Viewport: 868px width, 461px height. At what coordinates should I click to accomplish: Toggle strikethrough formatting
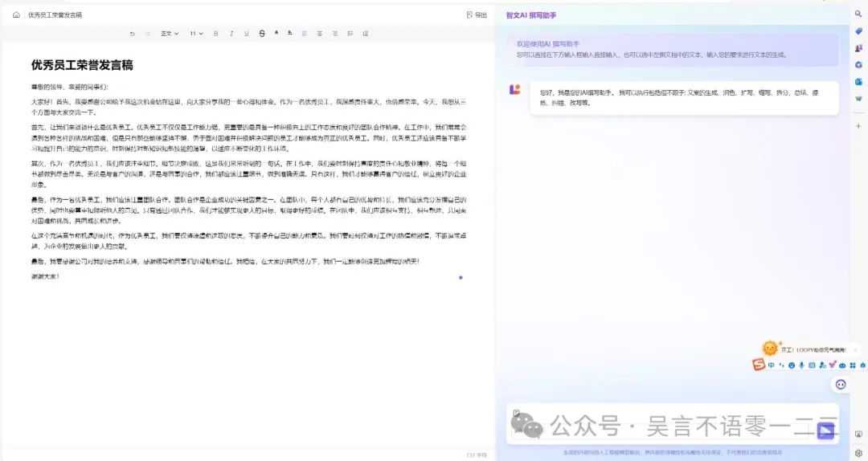[262, 34]
